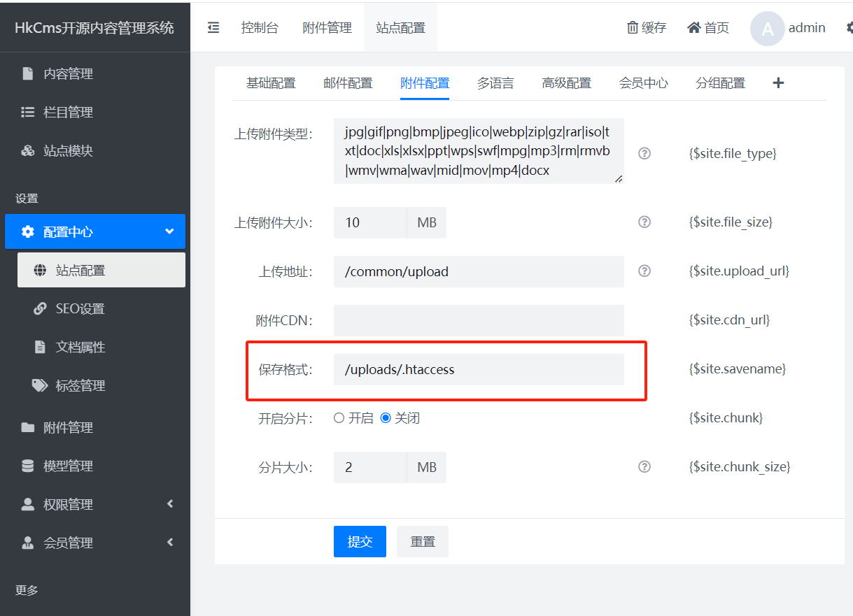Viewport: 853px width, 616px height.
Task: Open SEO设置 in the sidebar
Action: click(80, 308)
